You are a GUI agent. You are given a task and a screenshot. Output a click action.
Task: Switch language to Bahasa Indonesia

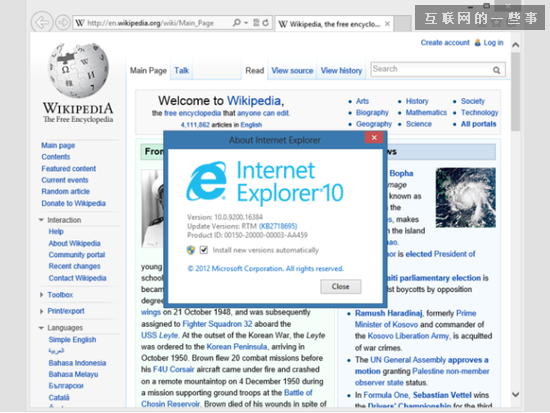(77, 363)
